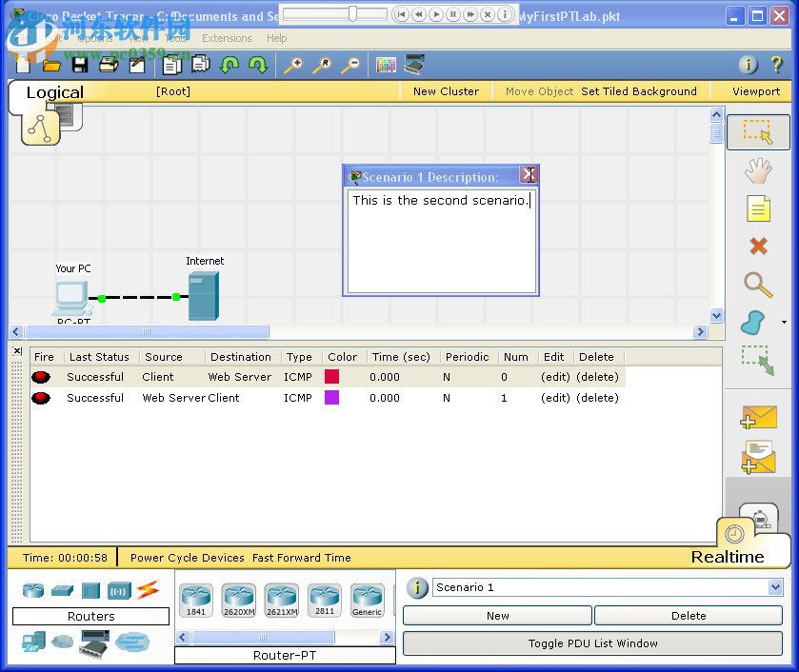Click the Connections lightning bolt icon
This screenshot has height=672, width=799.
(147, 590)
